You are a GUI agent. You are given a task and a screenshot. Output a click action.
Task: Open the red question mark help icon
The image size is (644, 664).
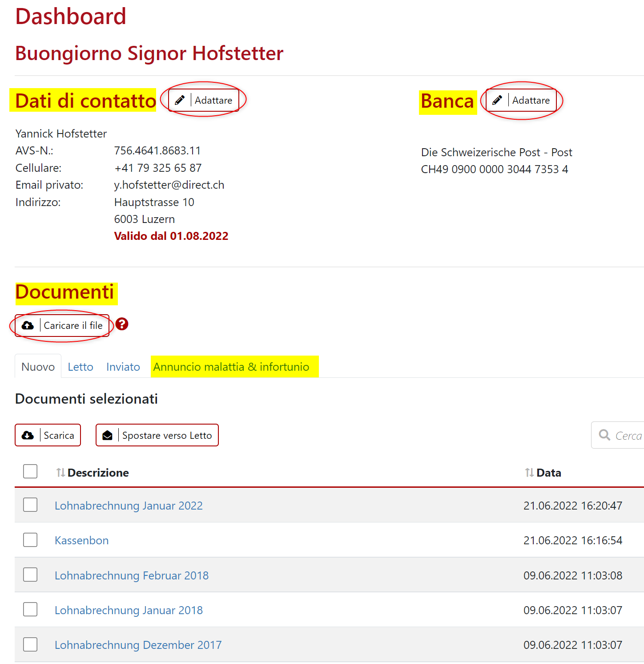pos(122,324)
